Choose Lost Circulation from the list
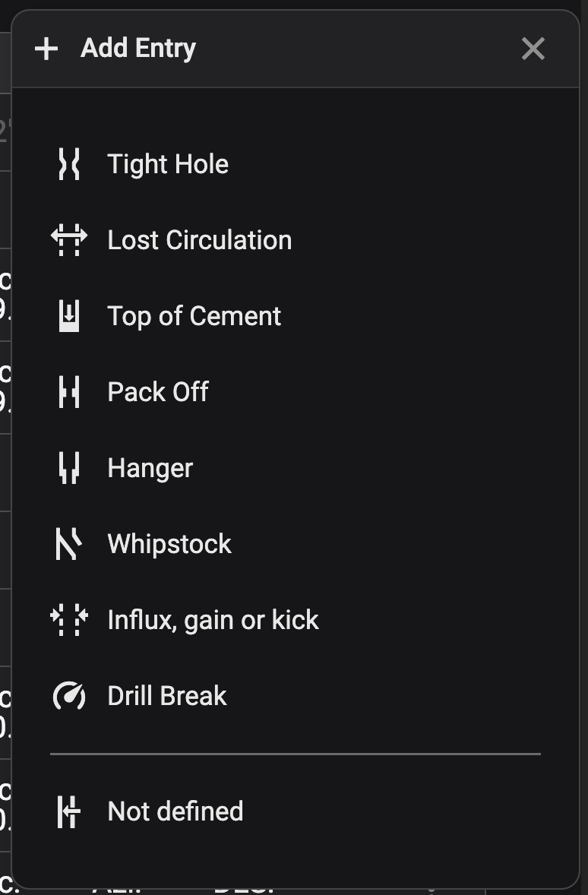588x895 pixels. click(x=200, y=239)
